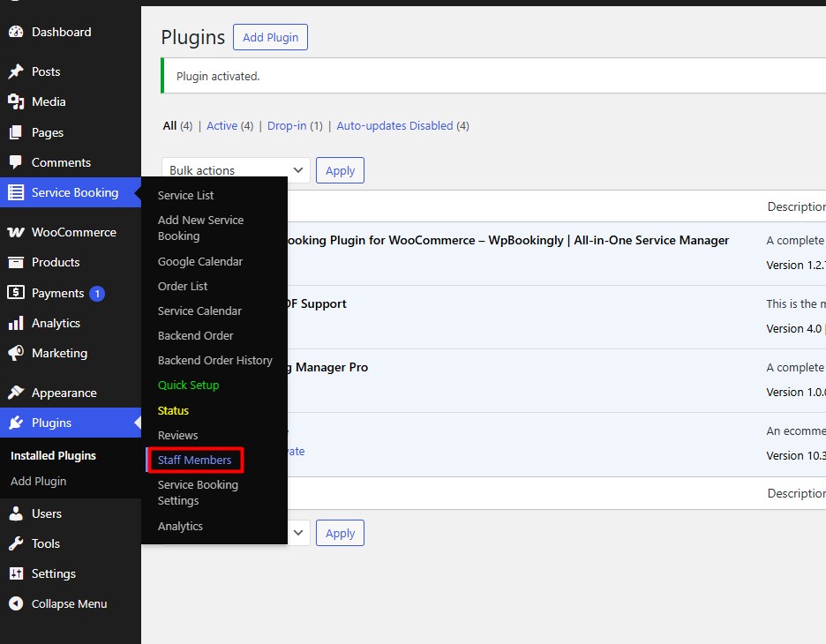Open Payments with notification badge
Screen dimensions: 826x644
click(x=58, y=293)
